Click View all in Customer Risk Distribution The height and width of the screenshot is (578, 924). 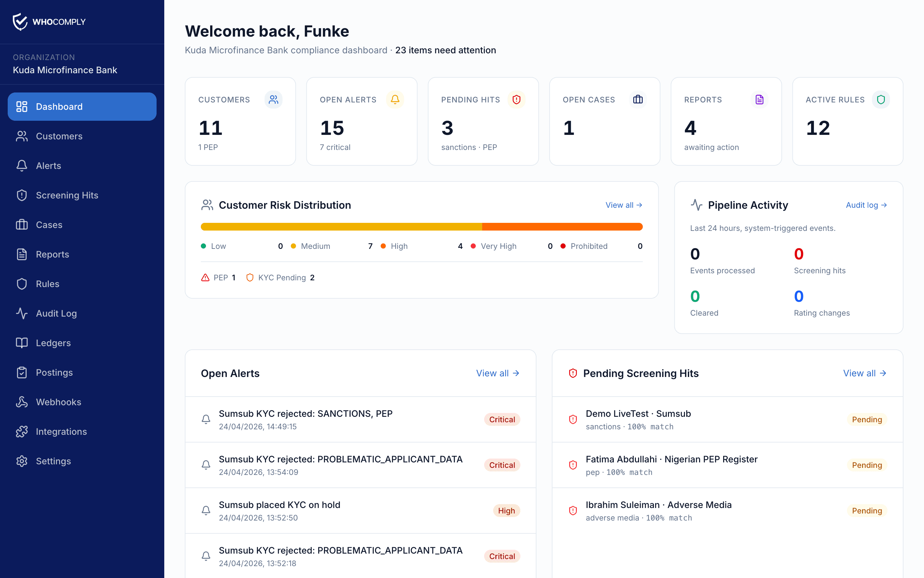coord(624,205)
